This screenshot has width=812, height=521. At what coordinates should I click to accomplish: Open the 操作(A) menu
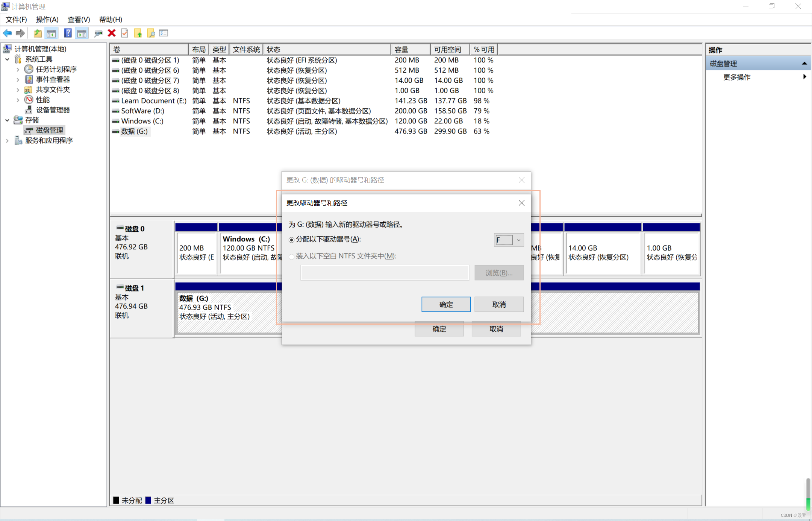coord(47,19)
